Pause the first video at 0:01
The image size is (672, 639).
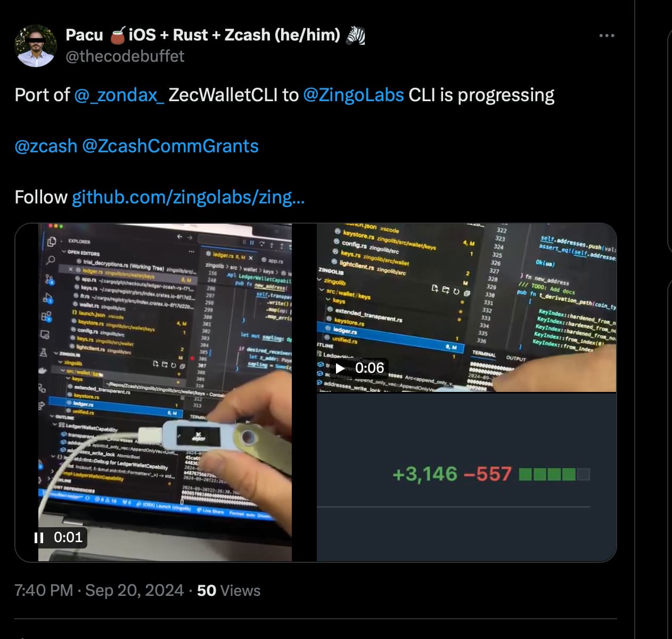point(39,537)
